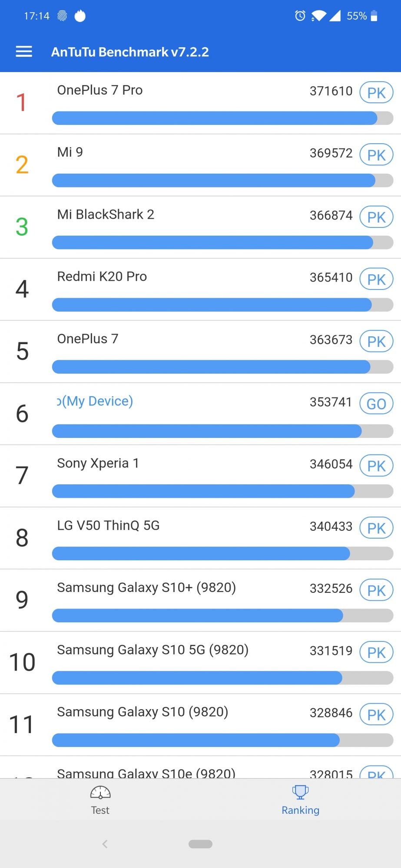
Task: Tap the battery icon in status bar
Action: (374, 16)
